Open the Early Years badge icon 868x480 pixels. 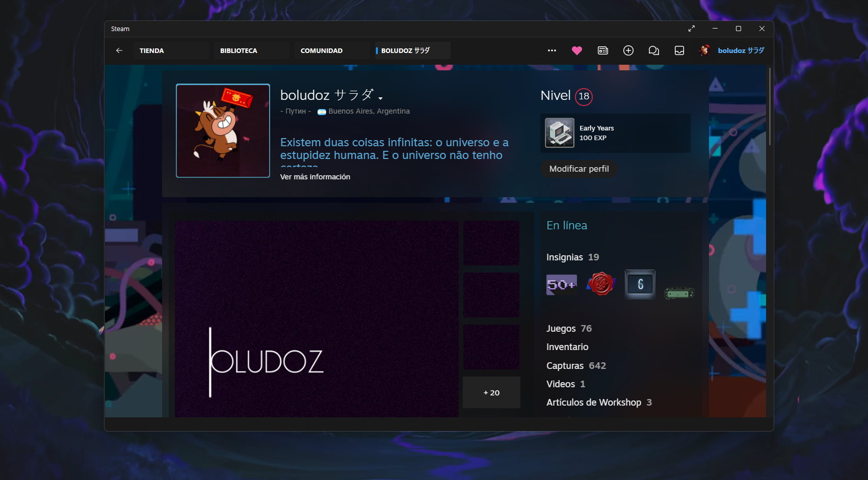tap(560, 133)
